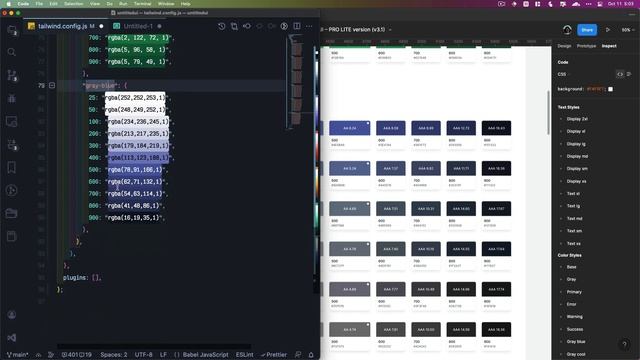
Task: Click LF line ending in the status bar
Action: [163, 355]
